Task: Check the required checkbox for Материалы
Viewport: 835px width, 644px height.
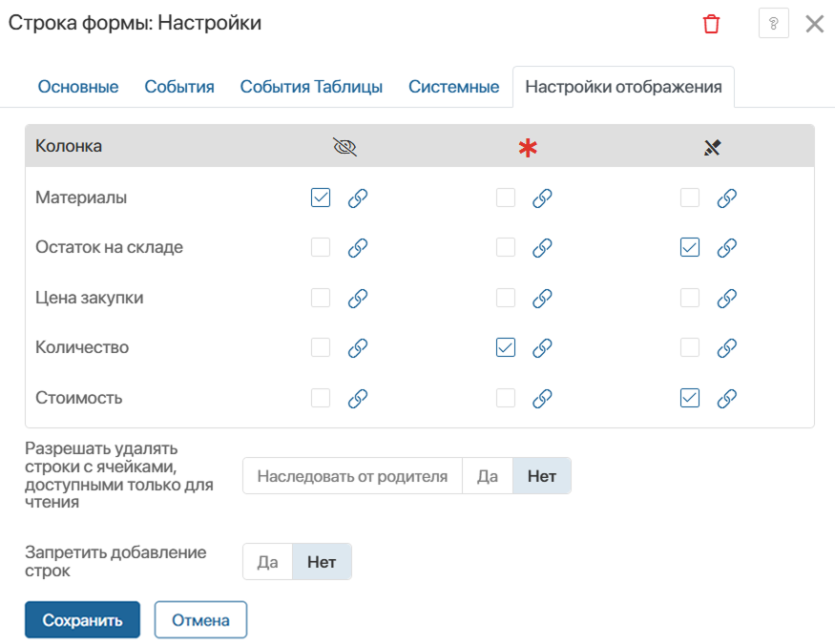Action: click(x=506, y=197)
